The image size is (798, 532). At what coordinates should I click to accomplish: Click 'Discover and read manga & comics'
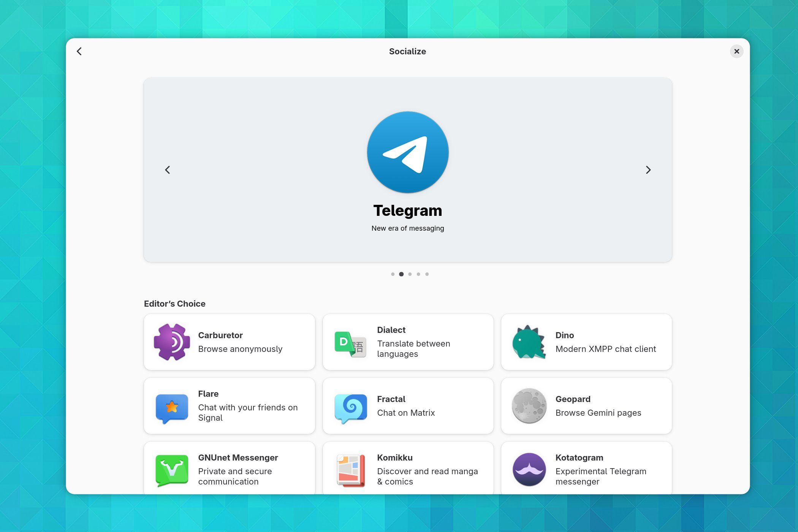(x=427, y=477)
